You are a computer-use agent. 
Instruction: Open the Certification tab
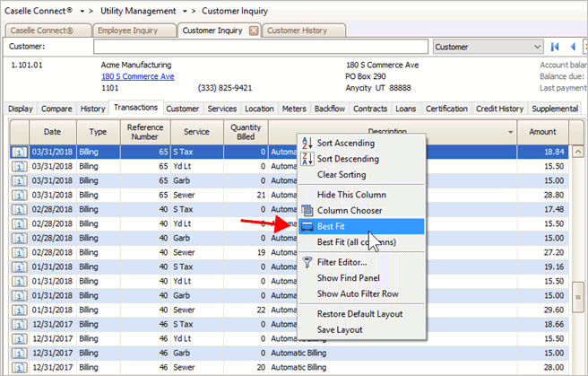point(446,109)
